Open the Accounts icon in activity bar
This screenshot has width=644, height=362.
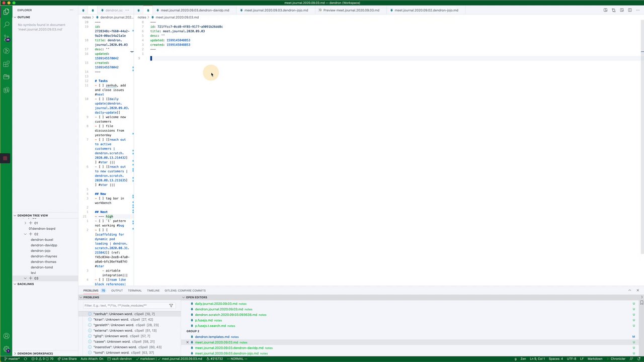(7, 336)
